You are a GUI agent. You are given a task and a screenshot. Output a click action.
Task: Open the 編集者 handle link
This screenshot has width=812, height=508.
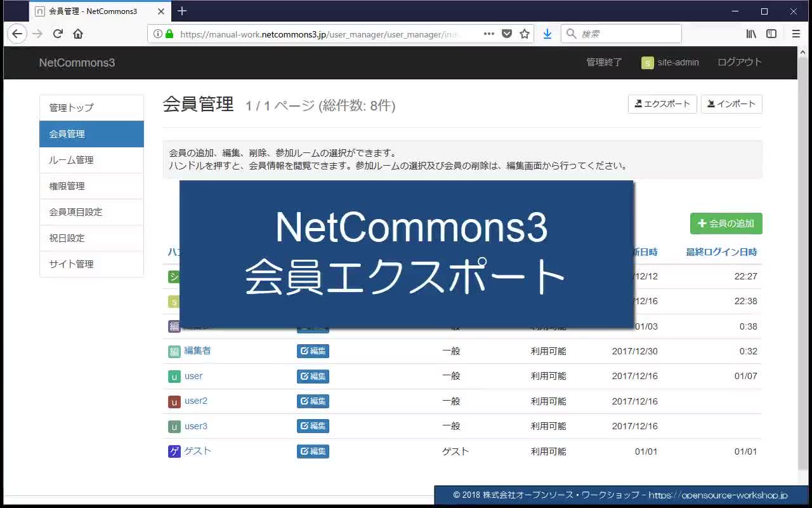[197, 351]
